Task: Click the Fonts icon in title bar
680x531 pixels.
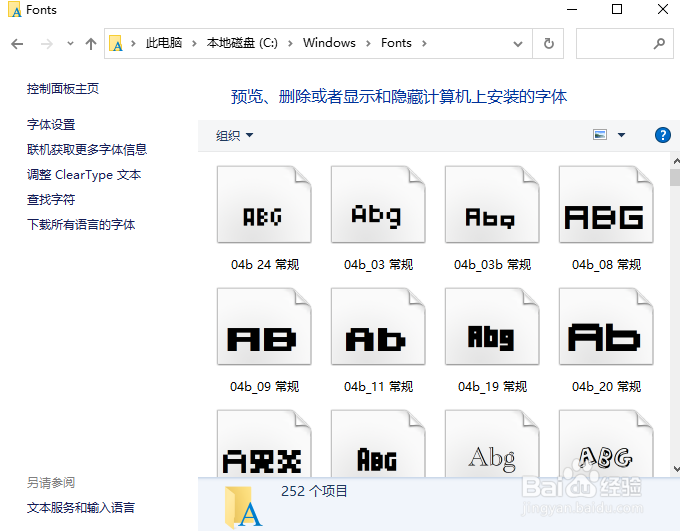Action: 15,10
